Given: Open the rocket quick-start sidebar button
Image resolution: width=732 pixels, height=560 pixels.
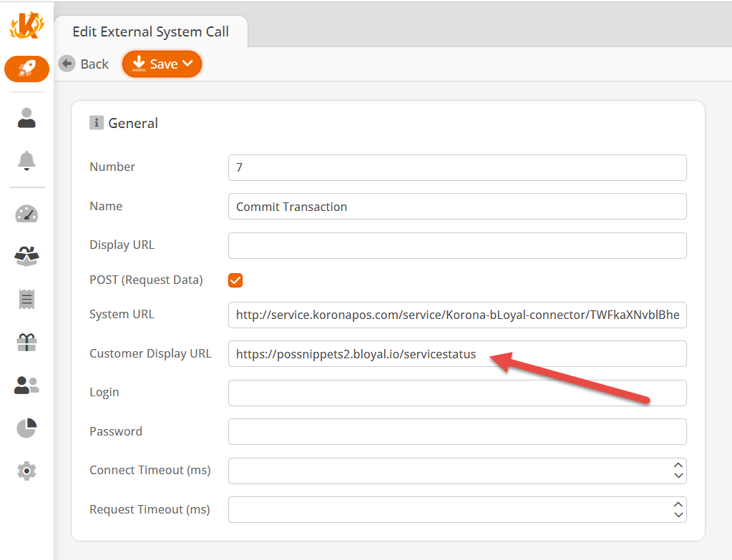Looking at the screenshot, I should tap(26, 69).
